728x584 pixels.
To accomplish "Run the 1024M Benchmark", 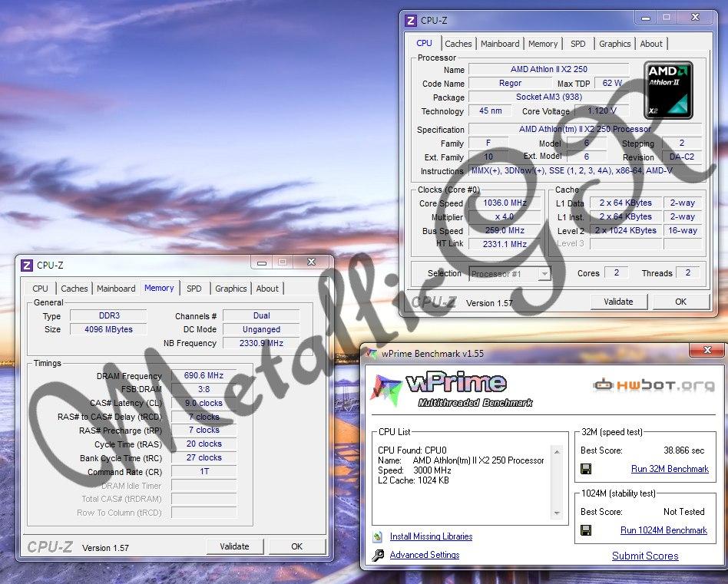I will point(663,530).
